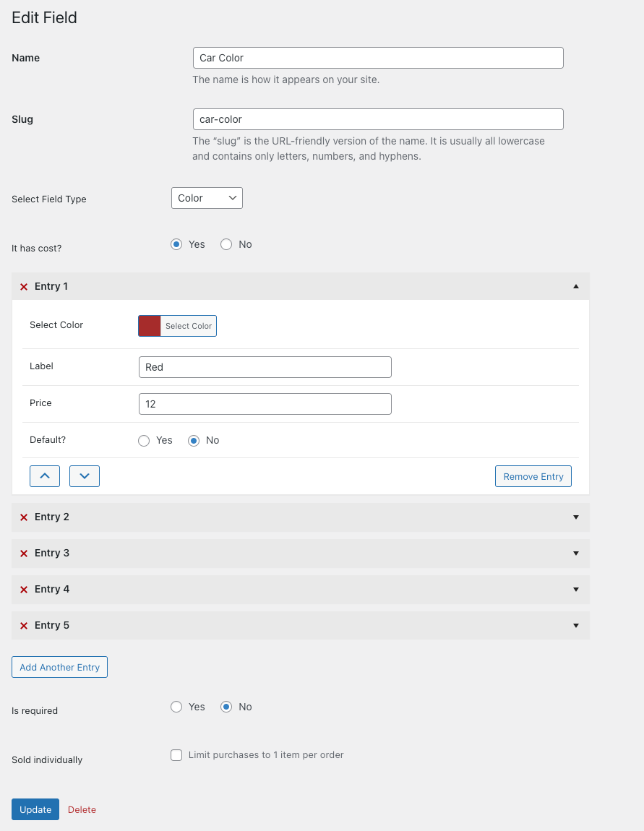Screen dimensions: 644x831
Task: Click the red X icon on Entry 1
Action: click(24, 287)
